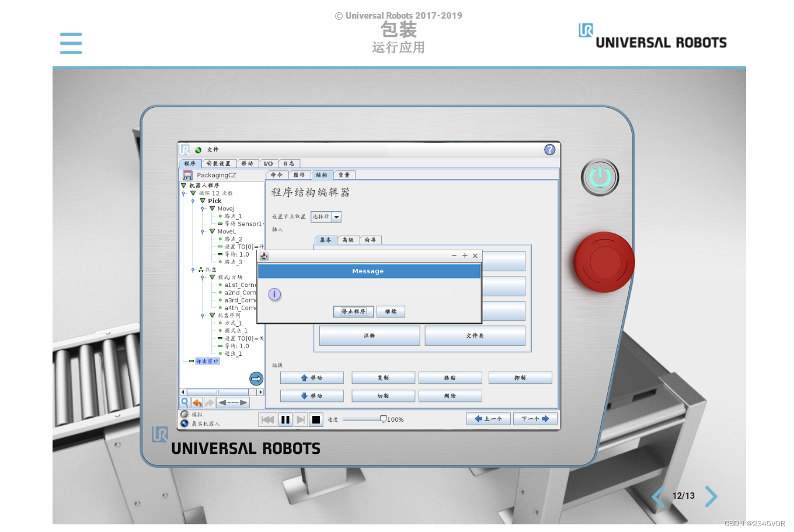
Task: Click the UR logo in pendant title bar
Action: coord(184,149)
